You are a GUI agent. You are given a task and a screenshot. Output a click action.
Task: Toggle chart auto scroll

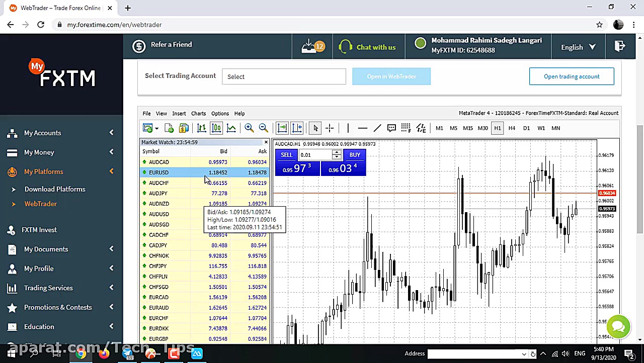[x=282, y=128]
